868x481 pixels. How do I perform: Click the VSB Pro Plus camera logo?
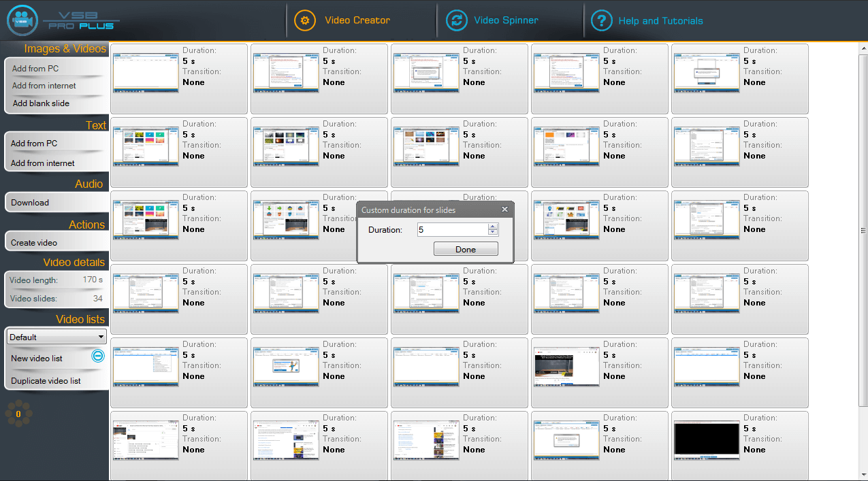pos(22,20)
